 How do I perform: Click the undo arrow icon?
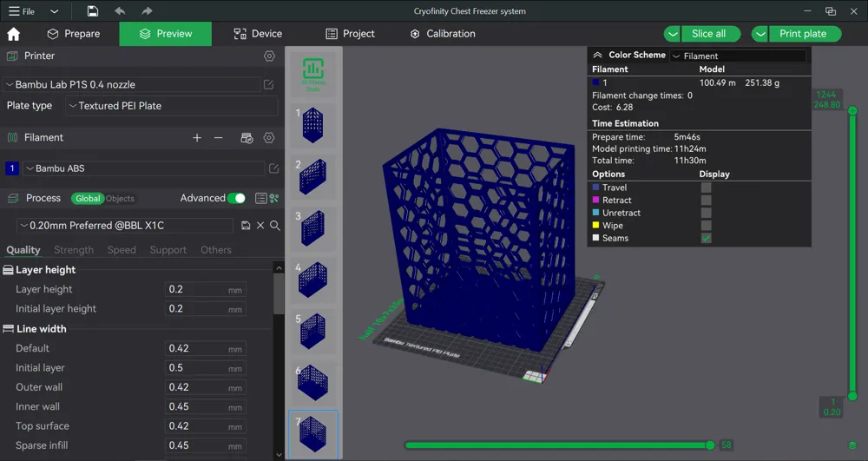pyautogui.click(x=120, y=11)
